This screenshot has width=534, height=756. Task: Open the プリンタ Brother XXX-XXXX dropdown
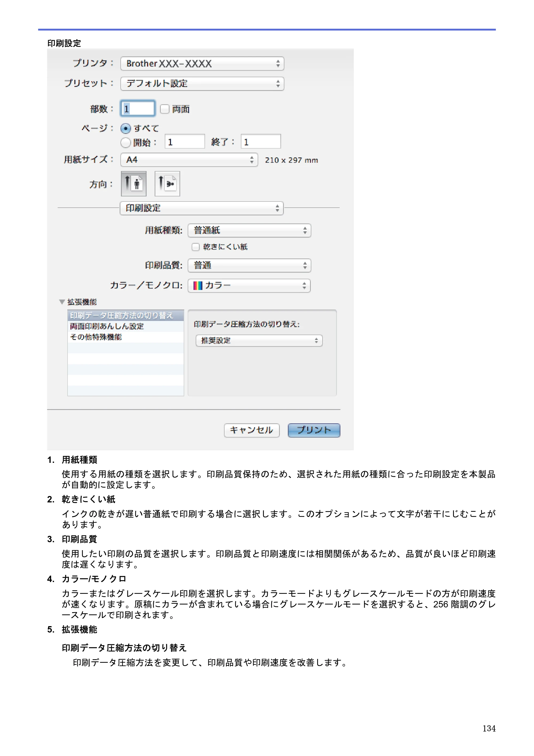[202, 64]
